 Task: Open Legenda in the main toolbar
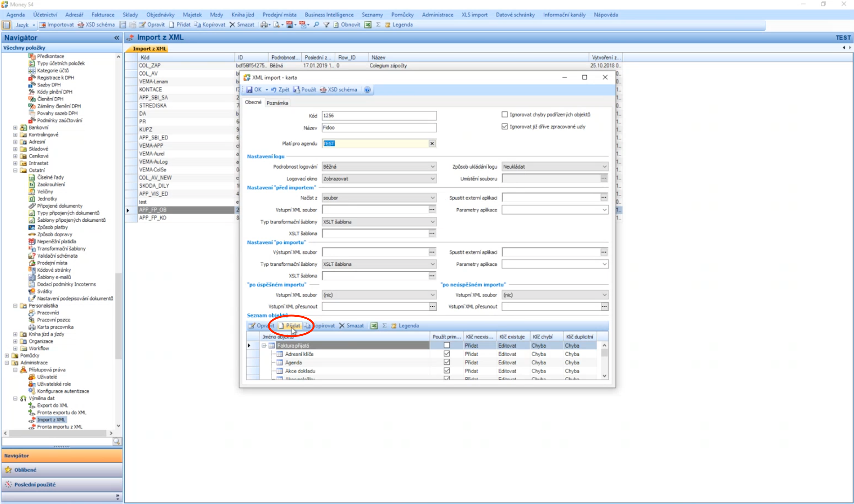pyautogui.click(x=399, y=25)
